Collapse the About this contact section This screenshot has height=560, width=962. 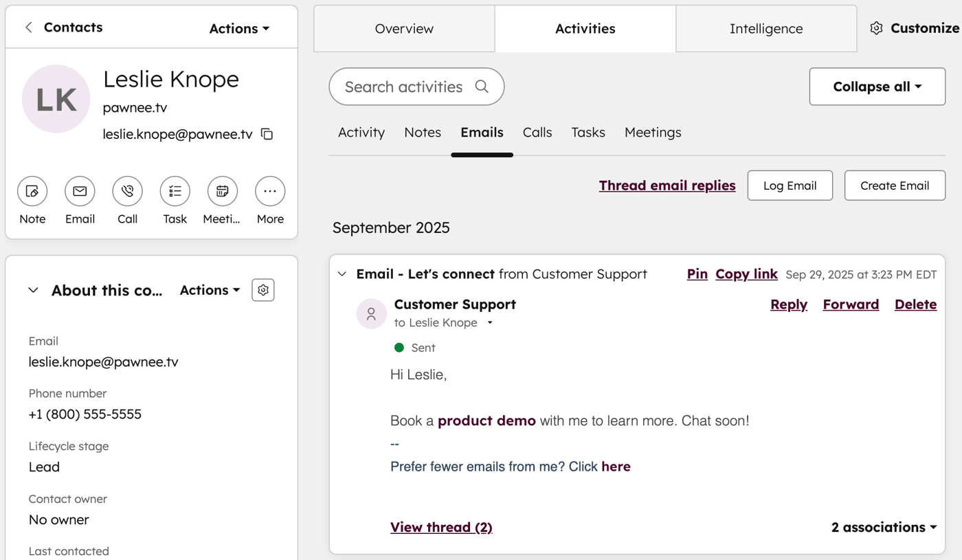33,290
